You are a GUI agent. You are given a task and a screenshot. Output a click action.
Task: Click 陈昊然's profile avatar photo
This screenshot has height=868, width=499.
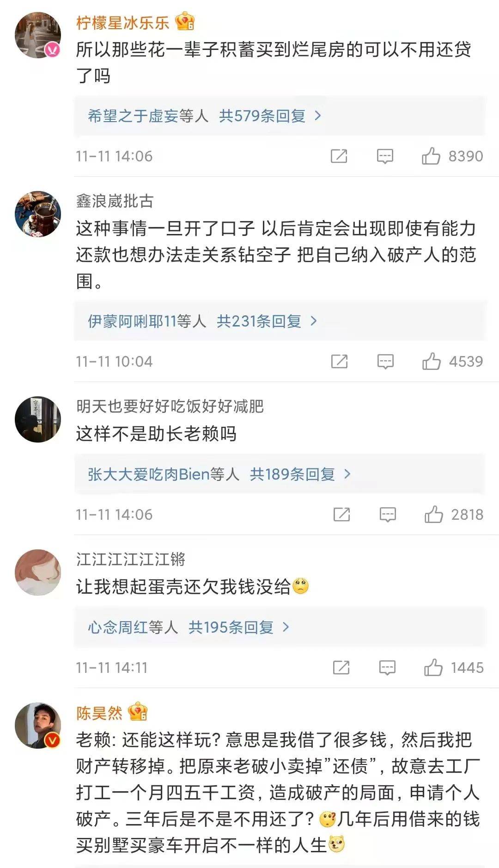(38, 725)
